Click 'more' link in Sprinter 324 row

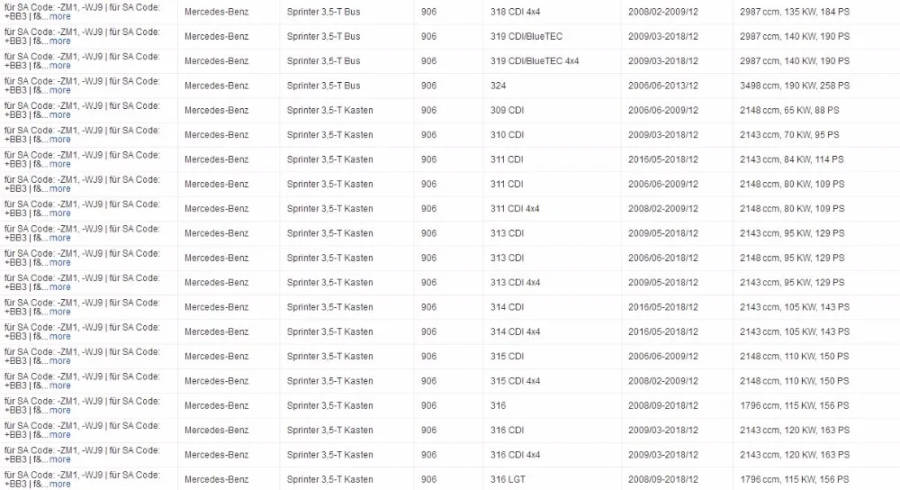59,91
